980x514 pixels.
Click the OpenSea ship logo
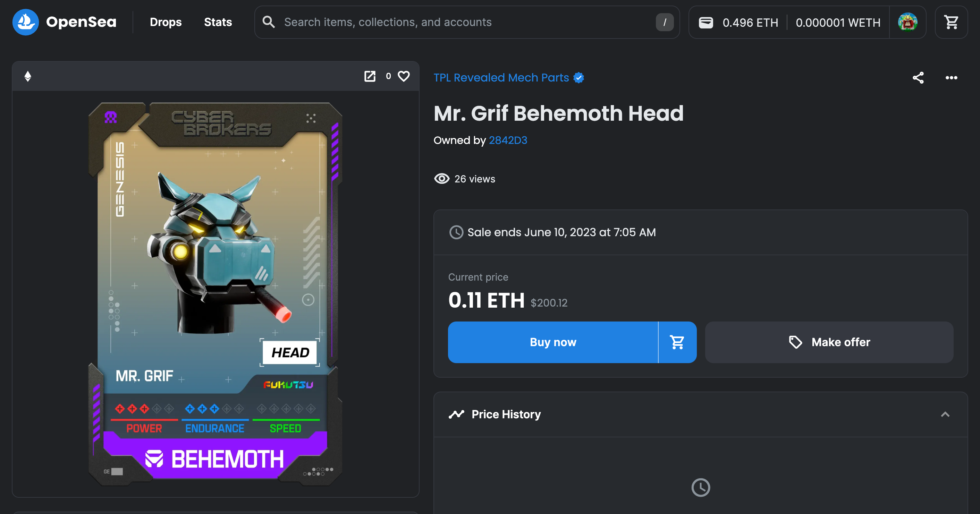tap(25, 22)
